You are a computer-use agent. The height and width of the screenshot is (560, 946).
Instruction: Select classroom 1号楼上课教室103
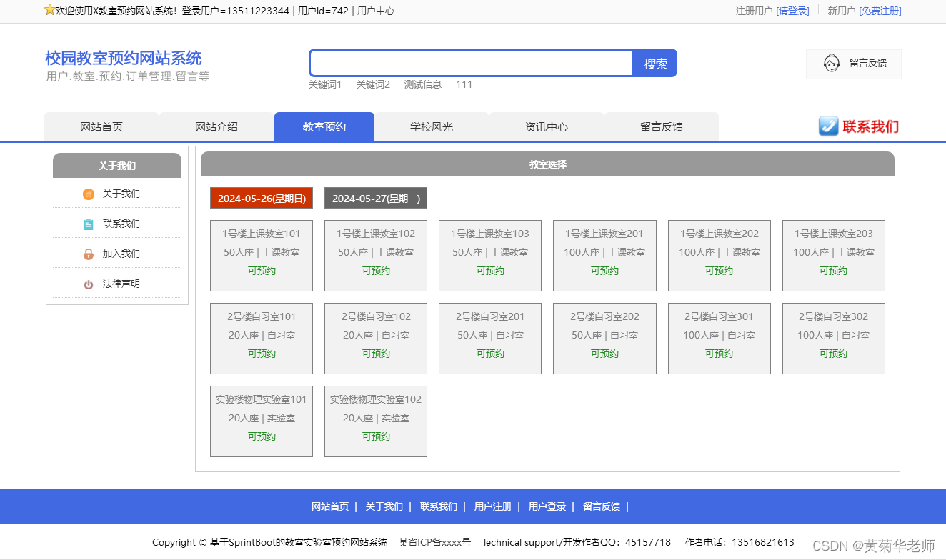pos(490,256)
